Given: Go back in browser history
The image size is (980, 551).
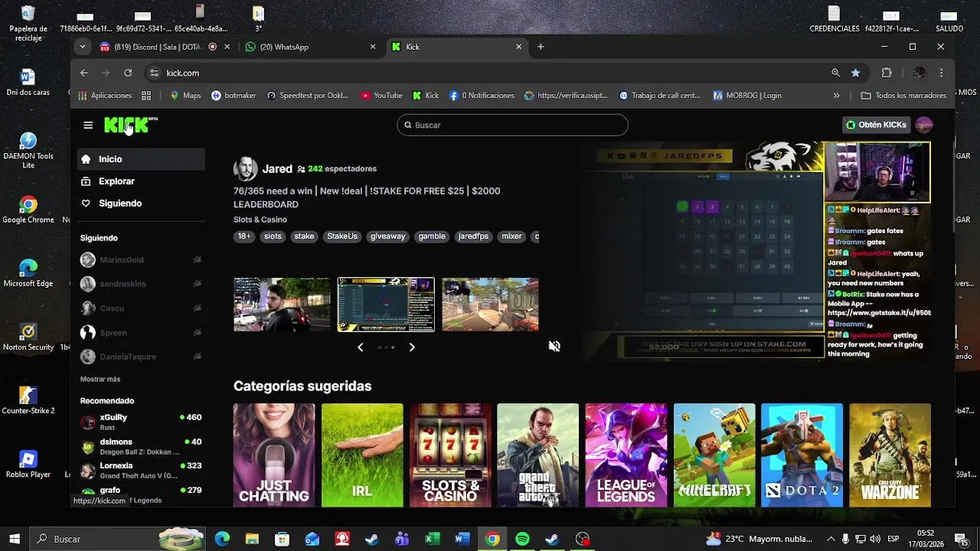Looking at the screenshot, I should click(84, 73).
